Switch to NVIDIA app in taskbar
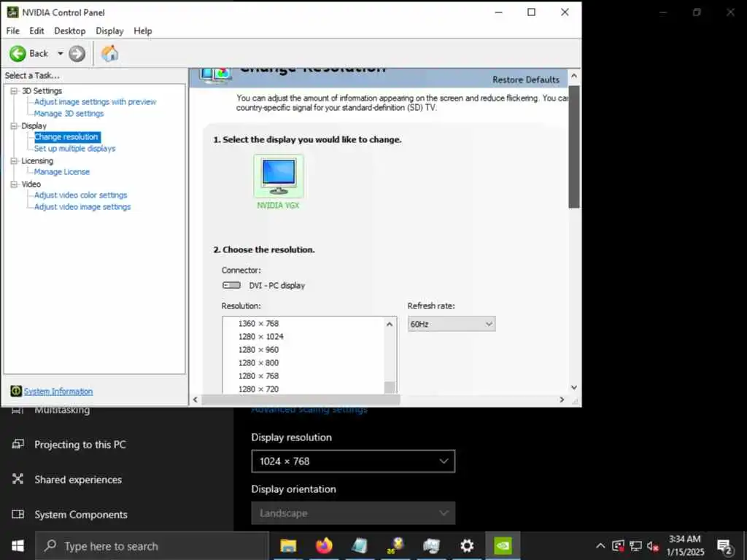This screenshot has width=747, height=560. [x=503, y=545]
